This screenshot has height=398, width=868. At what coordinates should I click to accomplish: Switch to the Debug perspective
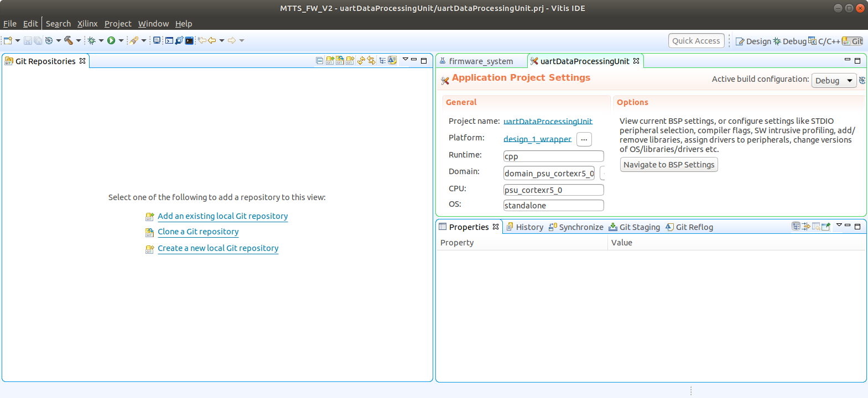[x=790, y=41]
